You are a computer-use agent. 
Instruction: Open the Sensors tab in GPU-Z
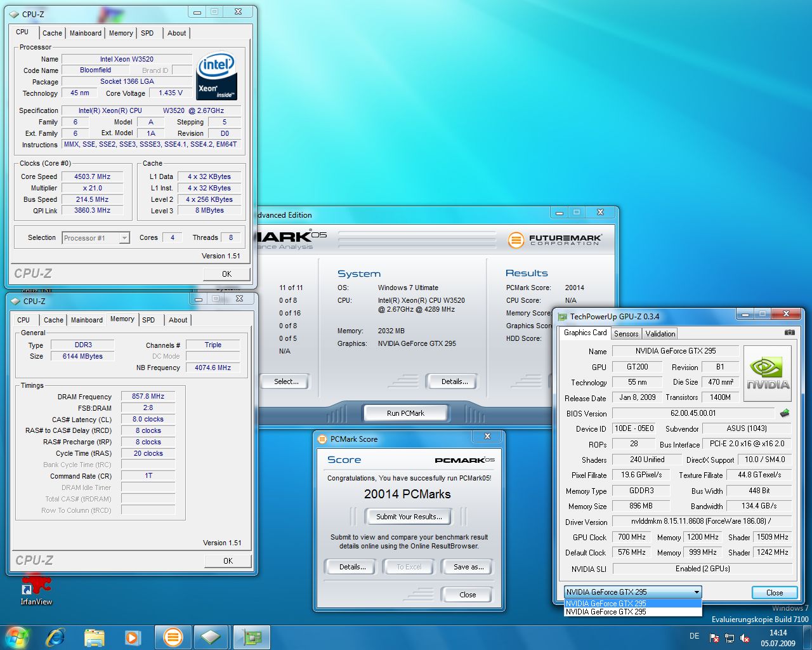pyautogui.click(x=626, y=334)
